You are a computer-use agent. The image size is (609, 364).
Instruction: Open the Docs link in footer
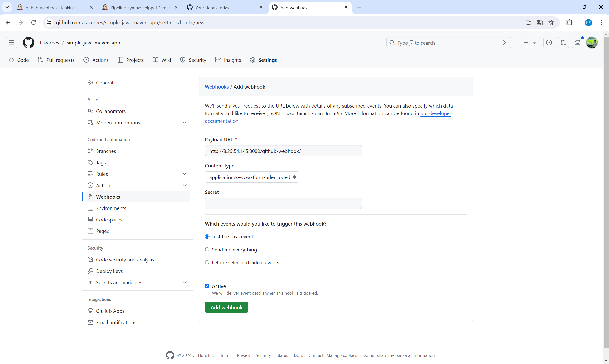[x=298, y=355]
